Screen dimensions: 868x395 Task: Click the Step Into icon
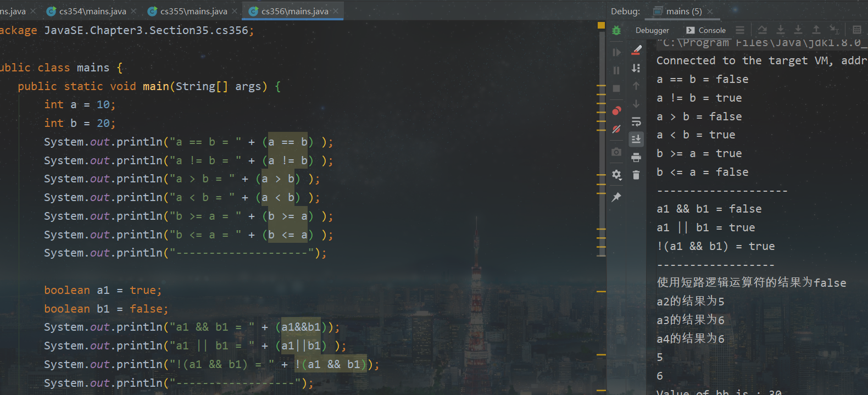tap(780, 30)
